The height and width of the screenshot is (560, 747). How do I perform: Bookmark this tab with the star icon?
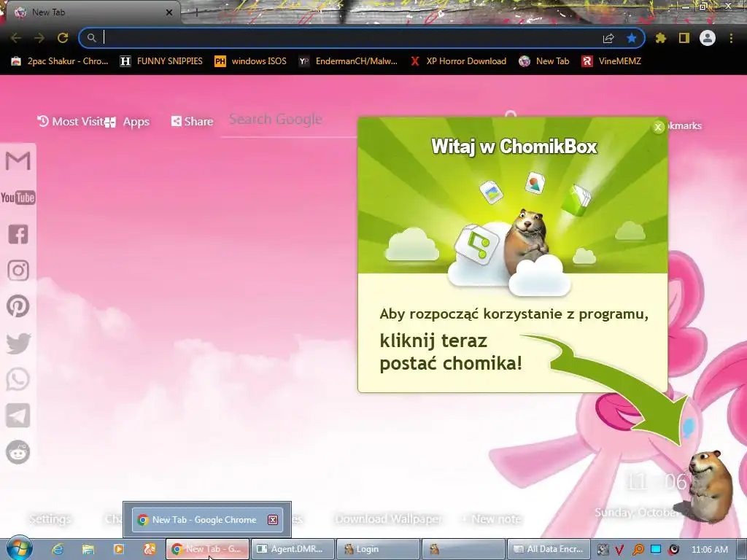[x=632, y=38]
